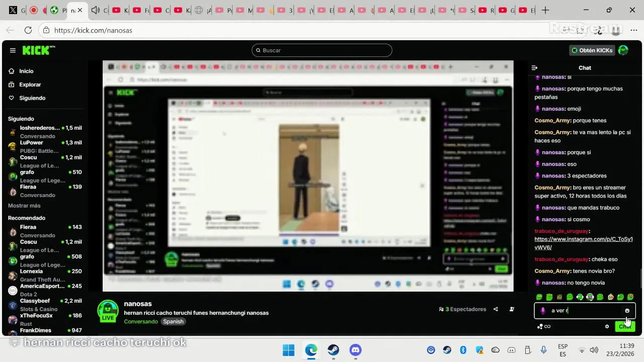Click Cosmo_Army username on 'tenes novia bro?'
Screen dimensions: 644x362
click(552, 271)
